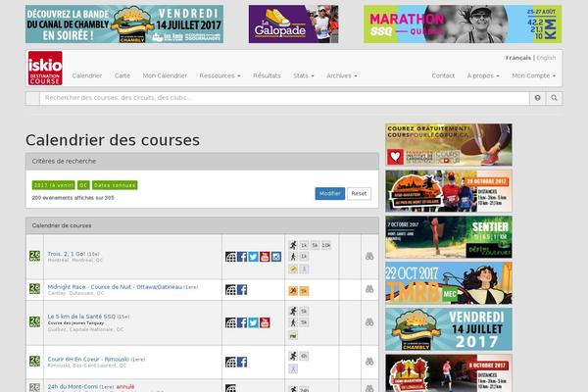This screenshot has height=392, width=588.
Task: Open the 22 Oct 2017 TMRB sidebar ad
Action: (x=449, y=283)
